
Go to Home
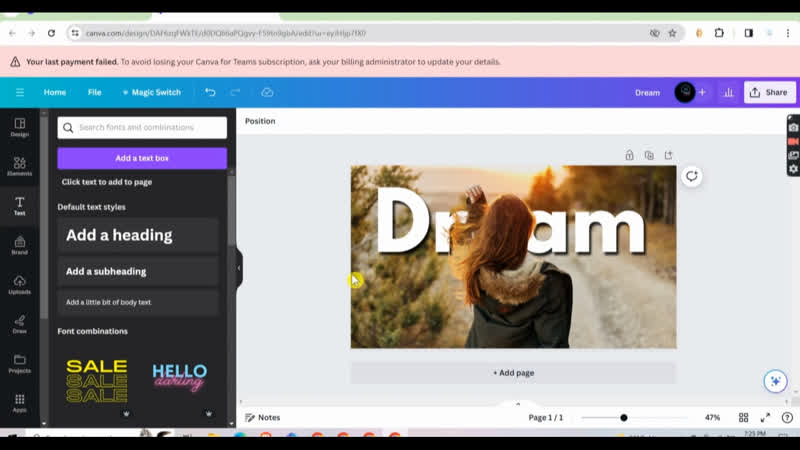point(55,92)
